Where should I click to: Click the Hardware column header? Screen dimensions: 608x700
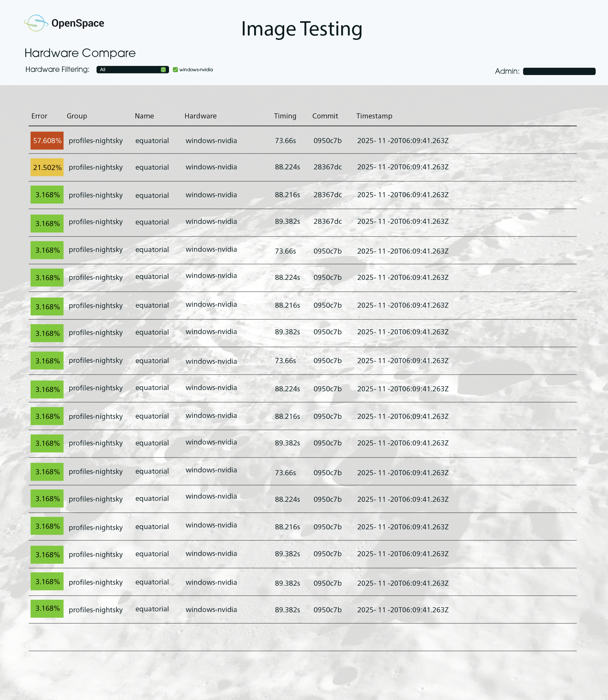coord(201,116)
